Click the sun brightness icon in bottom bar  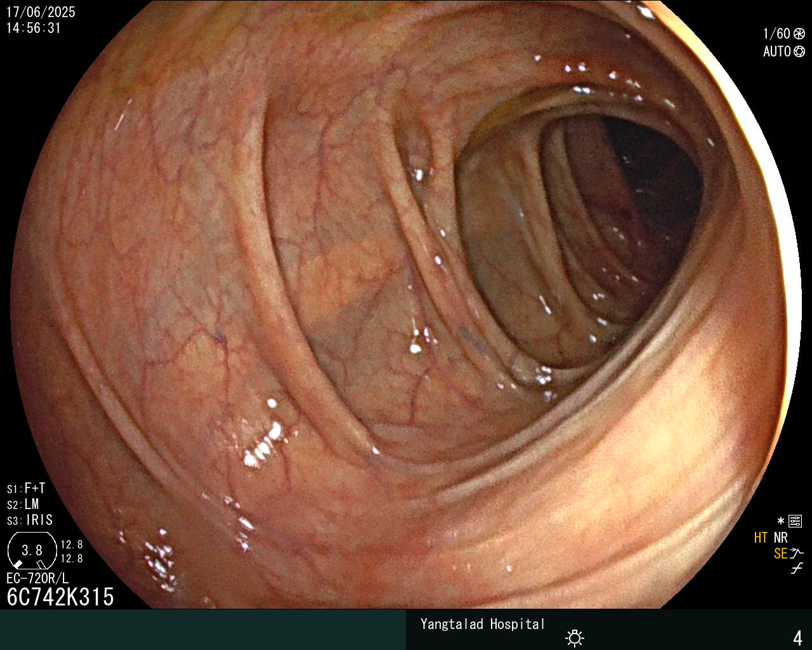(x=575, y=637)
